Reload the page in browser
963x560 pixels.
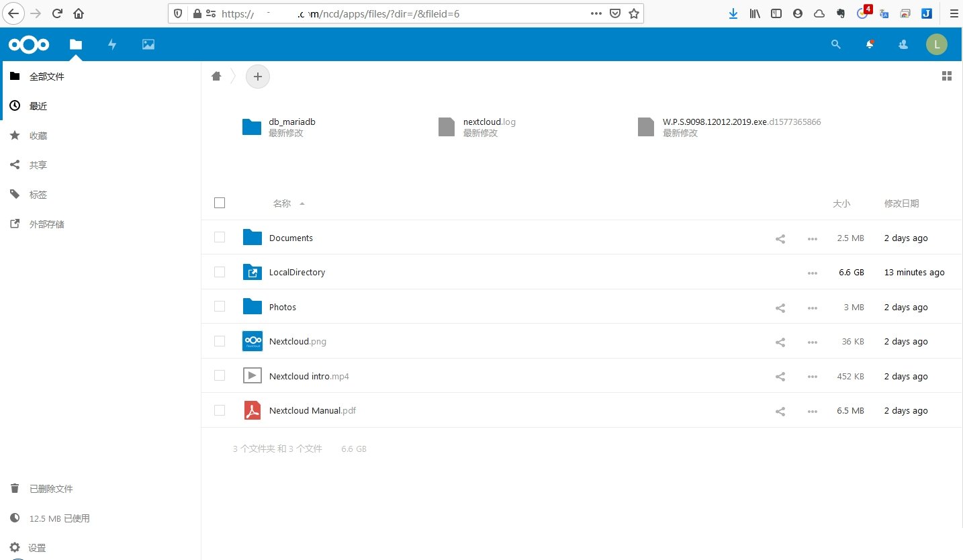pos(57,13)
